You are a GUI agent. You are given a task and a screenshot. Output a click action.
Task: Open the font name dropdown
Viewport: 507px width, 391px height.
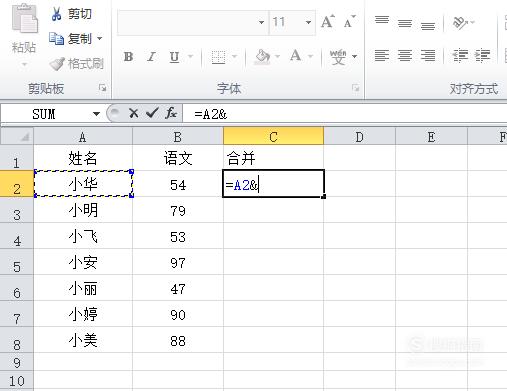(x=262, y=22)
